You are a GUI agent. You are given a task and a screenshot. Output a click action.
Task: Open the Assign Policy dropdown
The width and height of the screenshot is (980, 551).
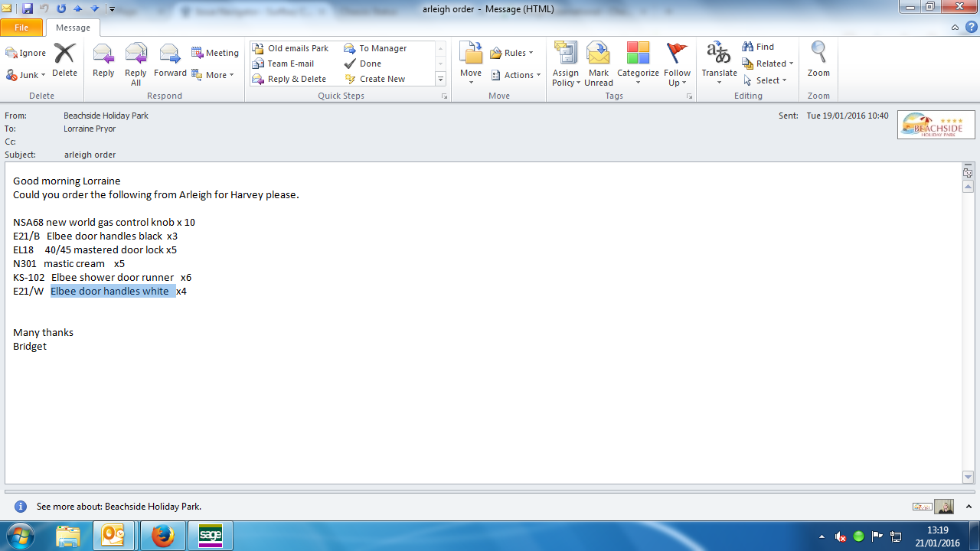pyautogui.click(x=567, y=64)
